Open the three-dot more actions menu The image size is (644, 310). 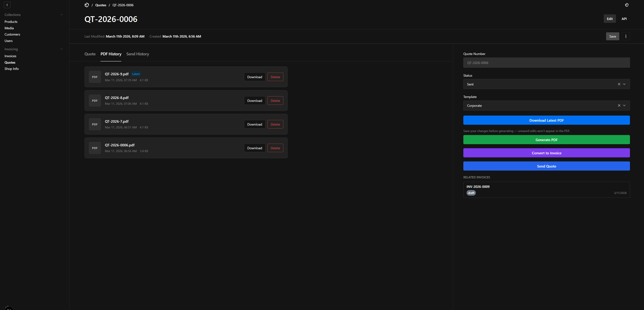tap(626, 36)
